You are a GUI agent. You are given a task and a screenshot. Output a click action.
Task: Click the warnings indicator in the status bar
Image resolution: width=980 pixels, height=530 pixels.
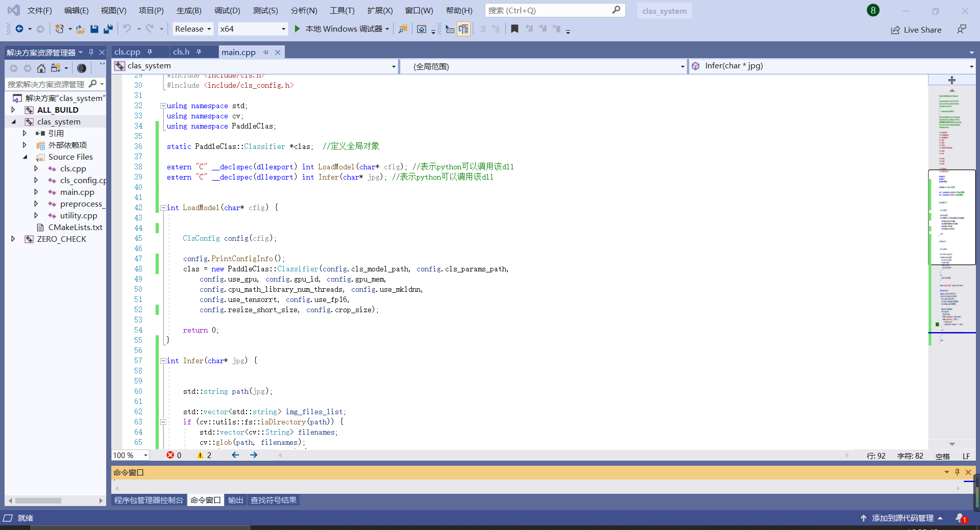[x=204, y=455]
